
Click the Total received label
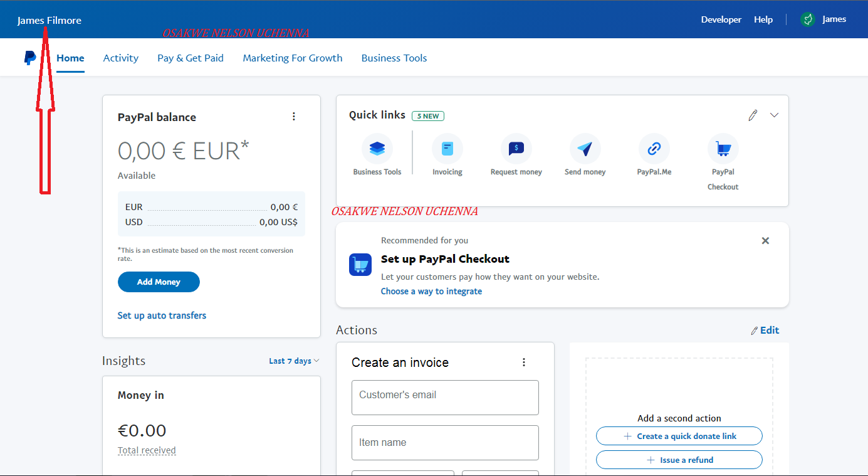147,450
